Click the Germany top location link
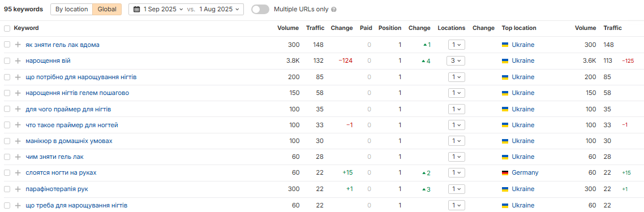644x212 pixels. pos(525,173)
